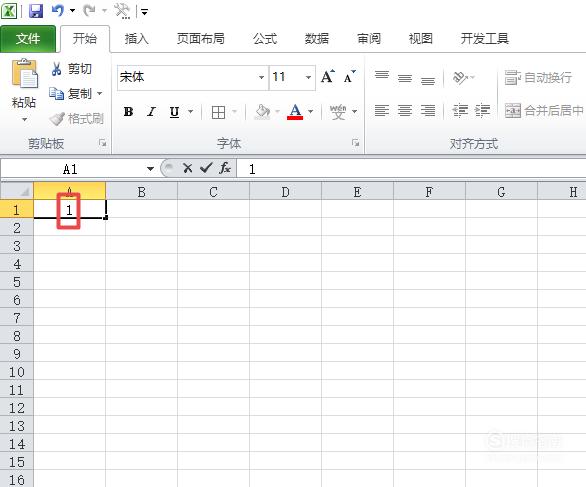Open the Customize Quick Access Toolbar dropdown
The height and width of the screenshot is (487, 586).
[144, 12]
